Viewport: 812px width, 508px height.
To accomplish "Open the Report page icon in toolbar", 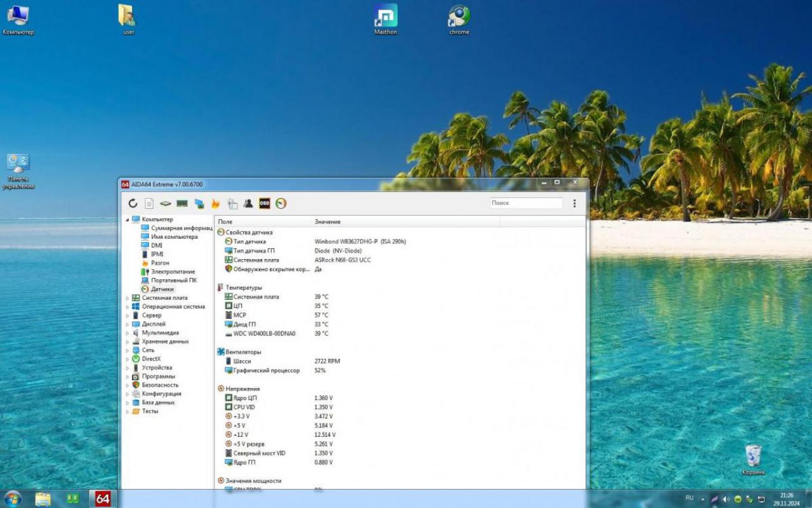I will pos(149,203).
